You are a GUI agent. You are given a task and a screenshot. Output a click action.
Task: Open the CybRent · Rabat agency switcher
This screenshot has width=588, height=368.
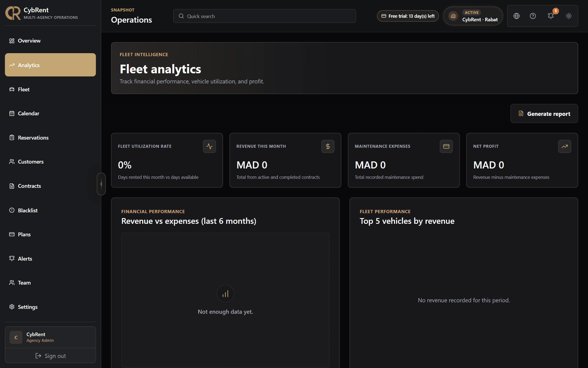click(x=473, y=16)
